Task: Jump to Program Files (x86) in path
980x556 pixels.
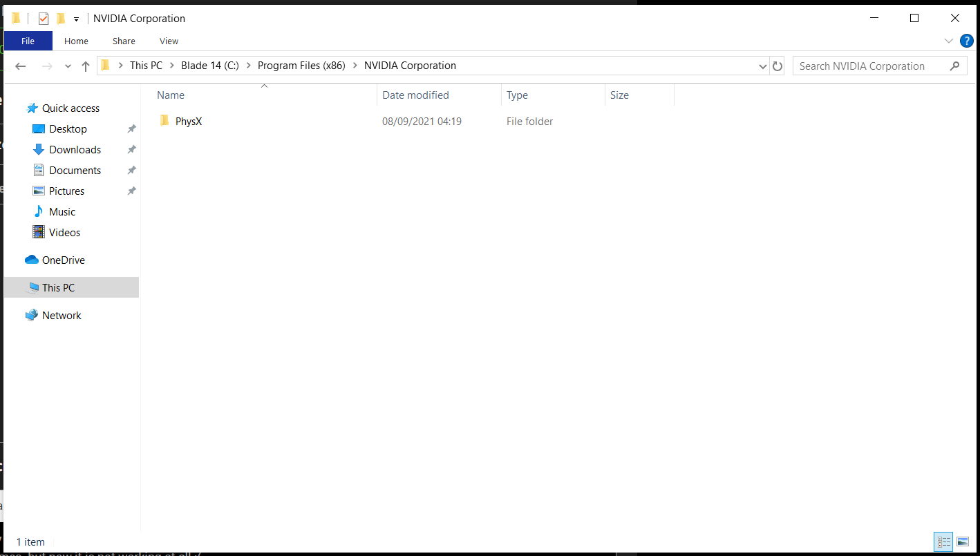Action: pyautogui.click(x=301, y=66)
